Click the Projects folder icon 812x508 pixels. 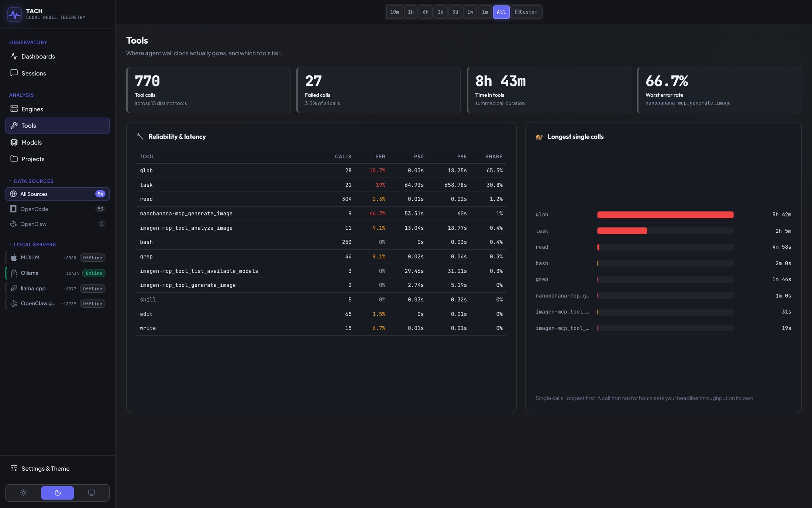[x=14, y=159]
